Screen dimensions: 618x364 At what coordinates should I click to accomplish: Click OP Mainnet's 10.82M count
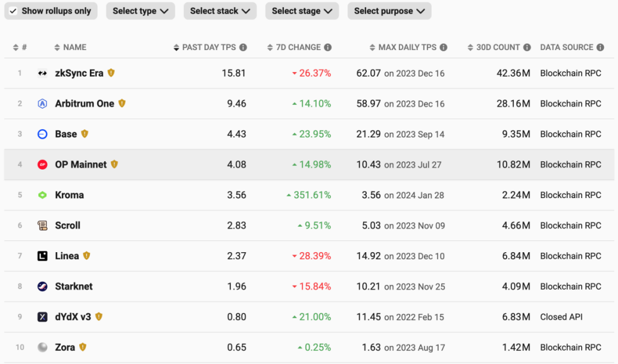pyautogui.click(x=513, y=165)
